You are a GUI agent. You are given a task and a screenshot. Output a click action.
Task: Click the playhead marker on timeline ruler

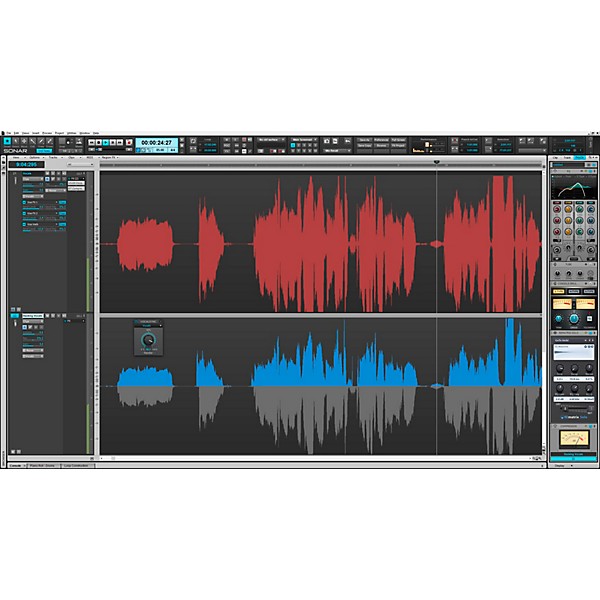[437, 161]
